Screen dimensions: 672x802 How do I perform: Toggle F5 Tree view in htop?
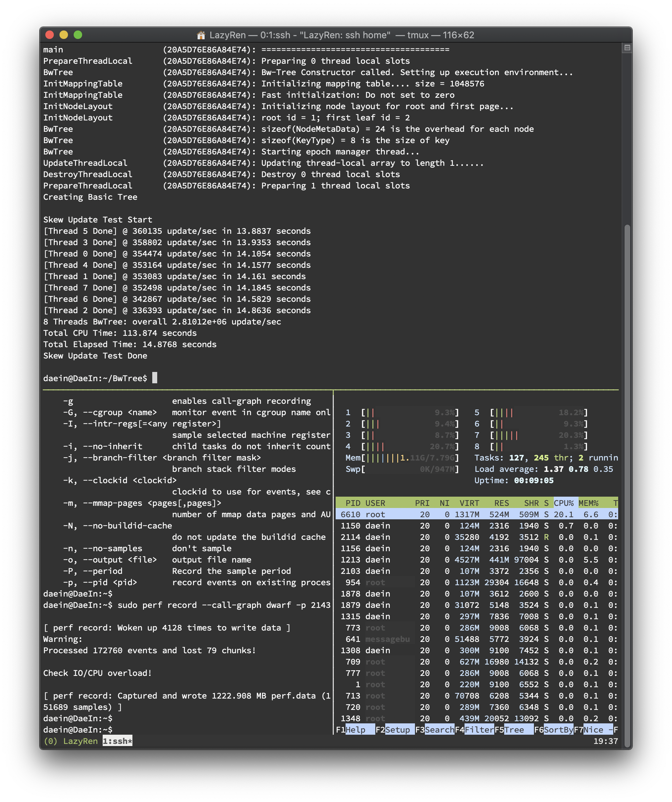pyautogui.click(x=514, y=730)
